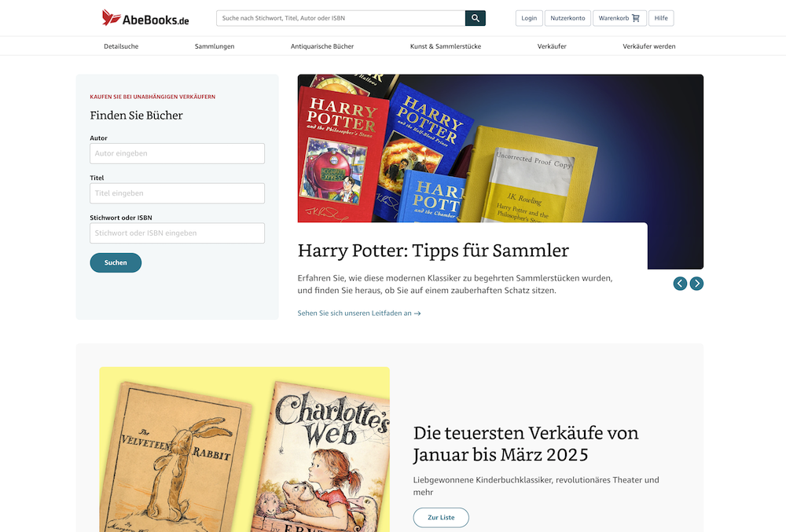The height and width of the screenshot is (532, 786).
Task: Go to Antiquarische Bücher section
Action: tap(322, 46)
